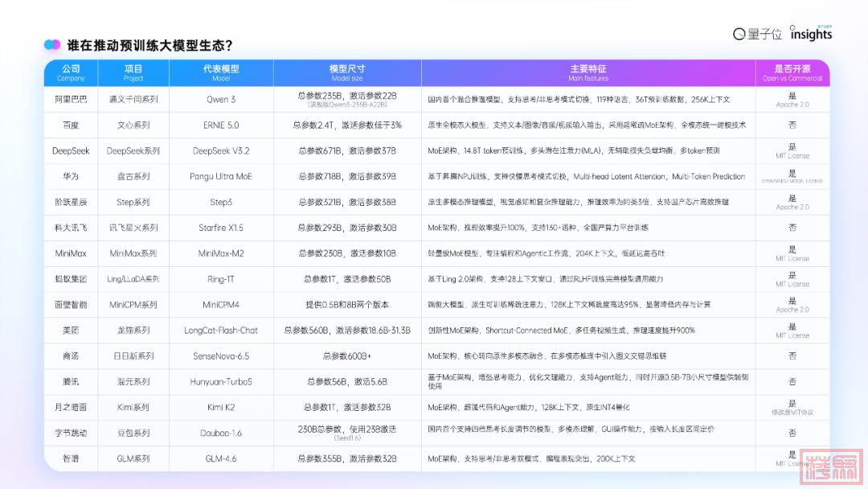The width and height of the screenshot is (868, 489).
Task: Click the 是否开源 column header
Action: click(x=792, y=73)
